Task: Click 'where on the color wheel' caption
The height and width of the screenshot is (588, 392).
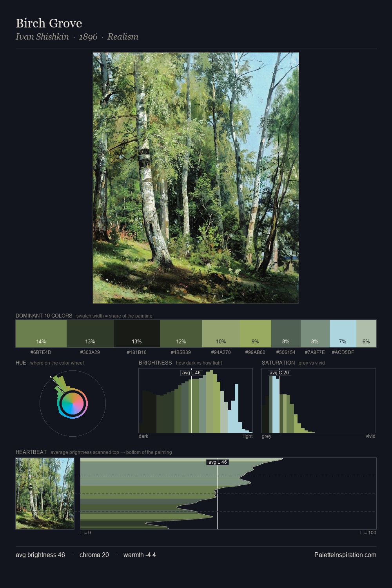Action: tap(57, 363)
